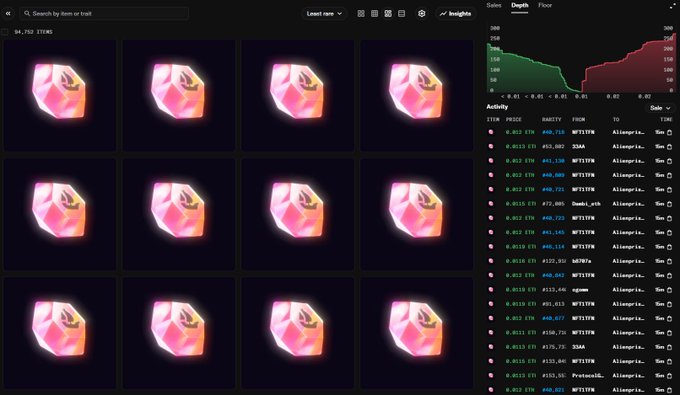This screenshot has width=680, height=395.
Task: Expand the chart panel with the corner arrows icon
Action: click(x=673, y=5)
